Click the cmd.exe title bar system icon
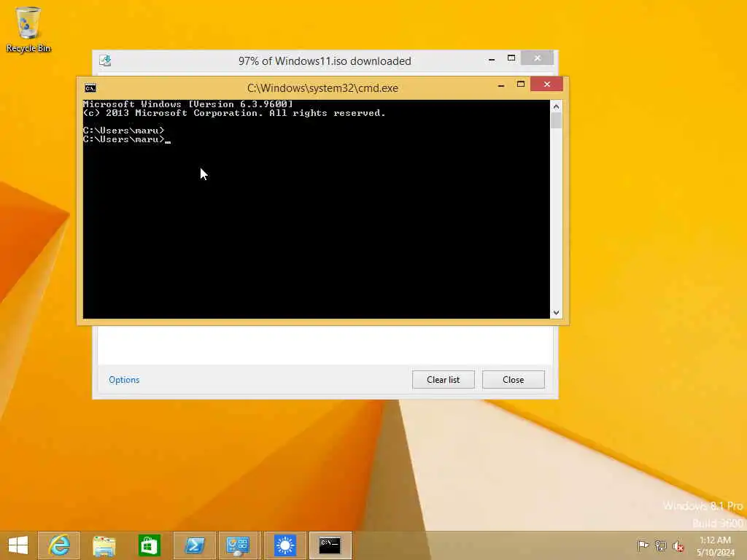The image size is (747, 560). 90,88
